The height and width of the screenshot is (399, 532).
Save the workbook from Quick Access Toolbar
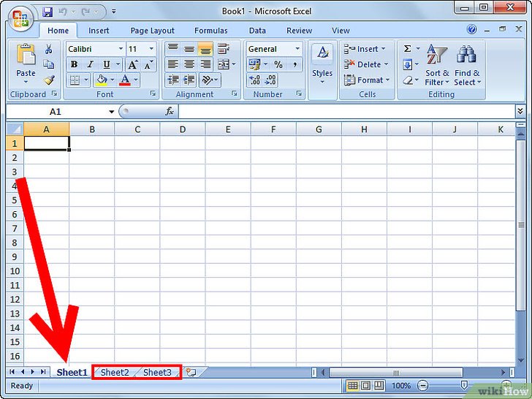[47, 12]
